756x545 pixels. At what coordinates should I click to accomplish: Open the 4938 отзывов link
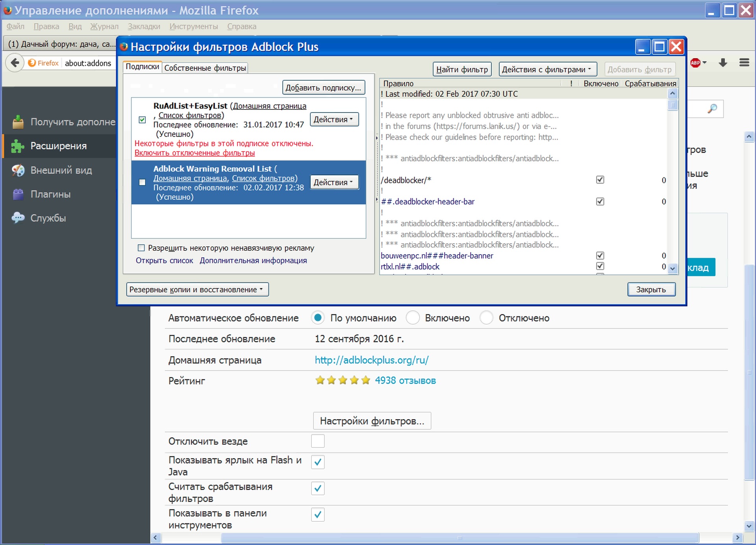pyautogui.click(x=405, y=380)
